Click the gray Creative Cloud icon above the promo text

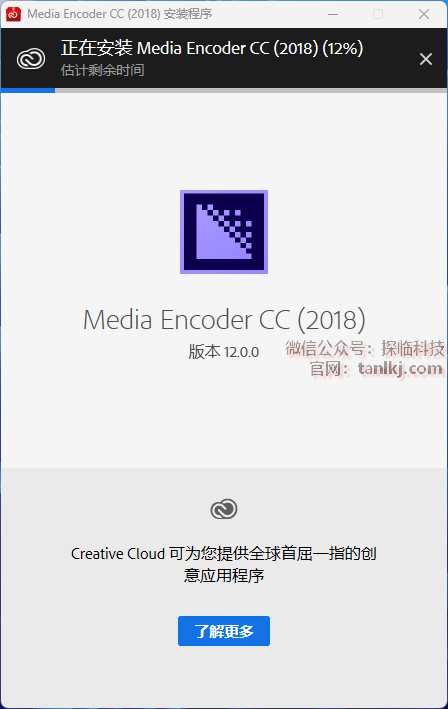[x=224, y=509]
